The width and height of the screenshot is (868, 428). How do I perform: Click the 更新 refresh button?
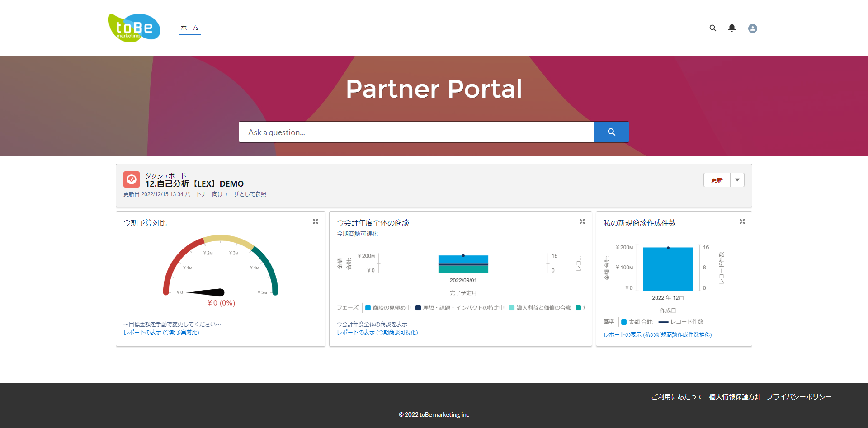pyautogui.click(x=717, y=180)
